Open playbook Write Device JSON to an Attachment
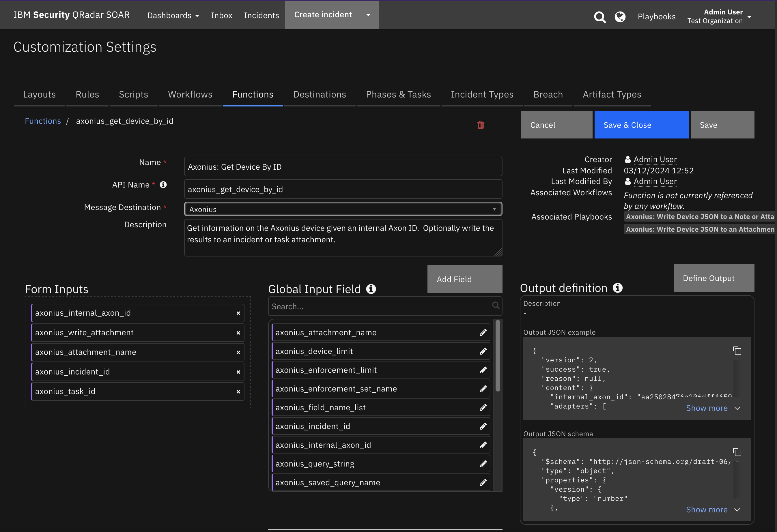The height and width of the screenshot is (532, 777). tap(699, 229)
